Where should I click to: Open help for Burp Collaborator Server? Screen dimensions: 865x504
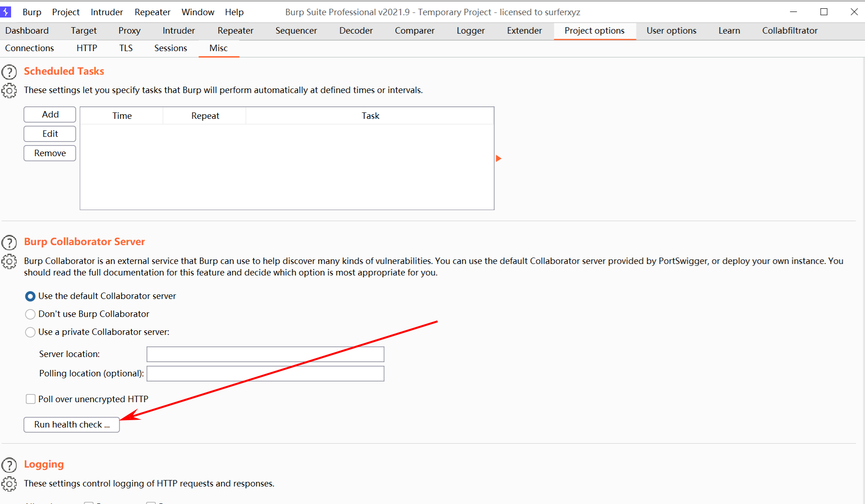(x=9, y=242)
